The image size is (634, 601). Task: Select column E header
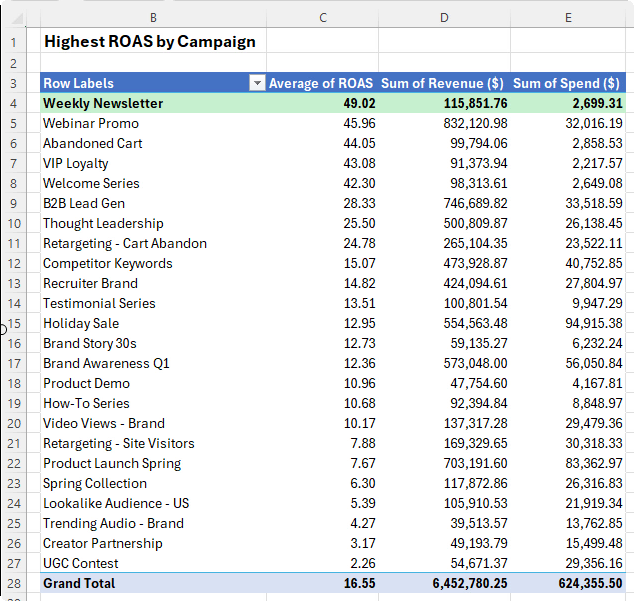(568, 17)
